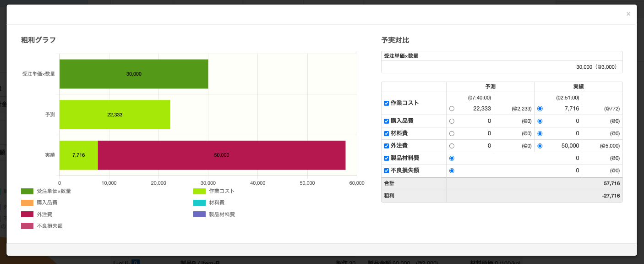Disable the 不良損失額 checkbox
The height and width of the screenshot is (264, 644).
click(386, 170)
